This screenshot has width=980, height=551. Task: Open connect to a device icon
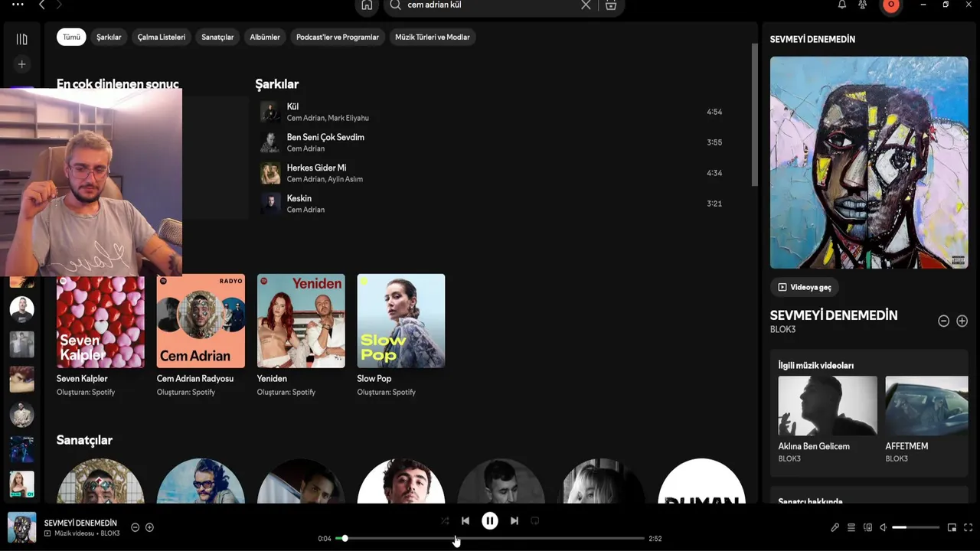[867, 527]
